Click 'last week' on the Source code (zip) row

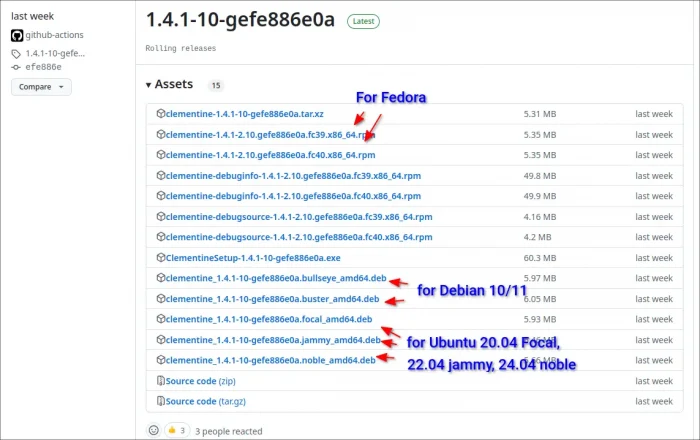click(x=654, y=381)
